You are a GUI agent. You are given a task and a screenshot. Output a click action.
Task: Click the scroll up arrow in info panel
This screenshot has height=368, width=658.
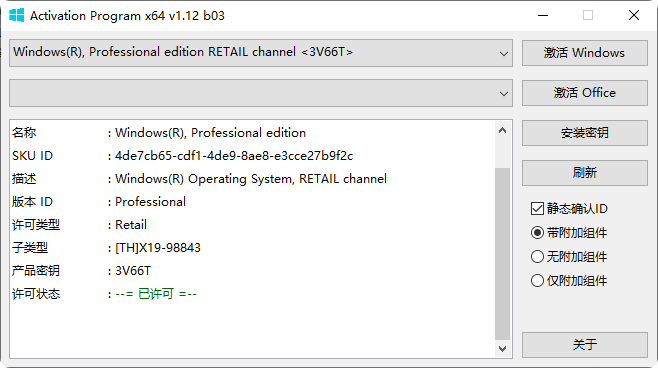coord(502,130)
